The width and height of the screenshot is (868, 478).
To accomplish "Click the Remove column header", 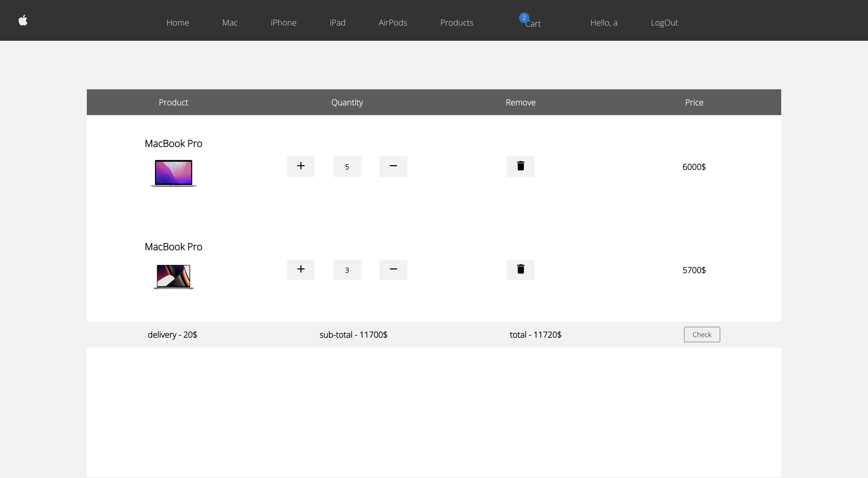I will coord(521,102).
